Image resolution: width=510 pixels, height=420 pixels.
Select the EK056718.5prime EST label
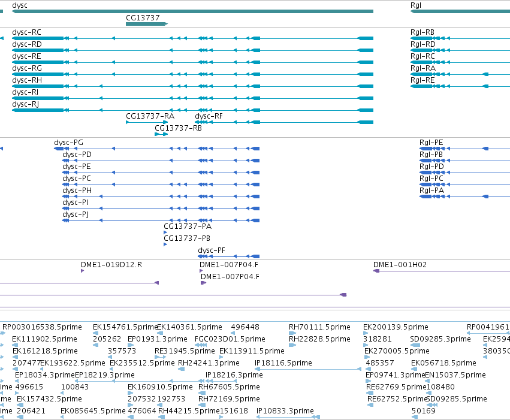(443, 363)
